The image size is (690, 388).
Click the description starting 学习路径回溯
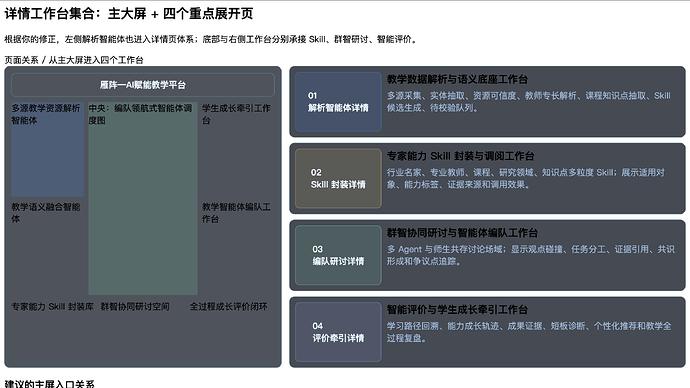click(529, 332)
